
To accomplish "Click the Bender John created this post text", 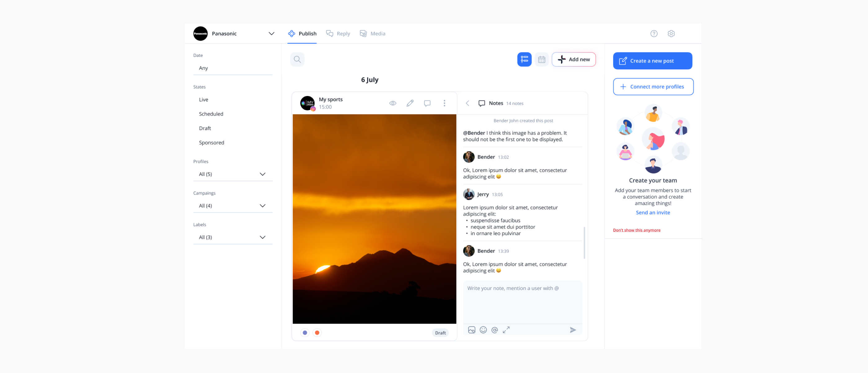I will 523,121.
